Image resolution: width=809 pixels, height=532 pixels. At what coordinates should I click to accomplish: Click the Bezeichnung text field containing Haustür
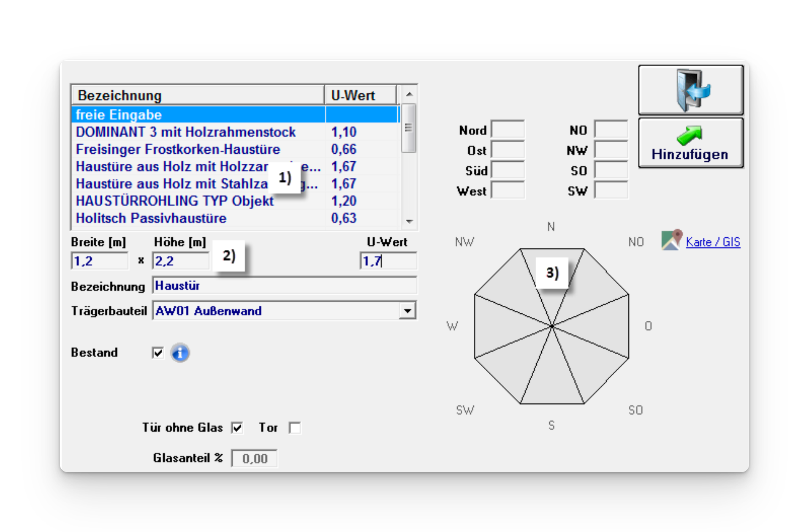click(284, 286)
